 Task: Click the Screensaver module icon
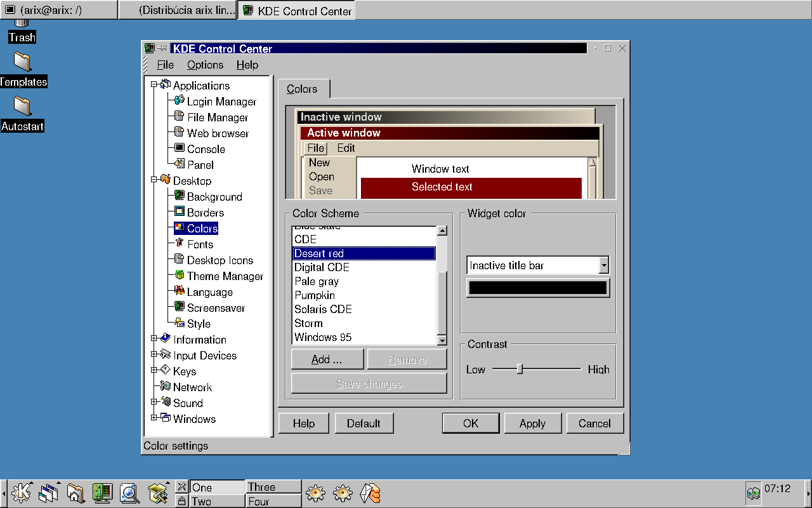[180, 307]
